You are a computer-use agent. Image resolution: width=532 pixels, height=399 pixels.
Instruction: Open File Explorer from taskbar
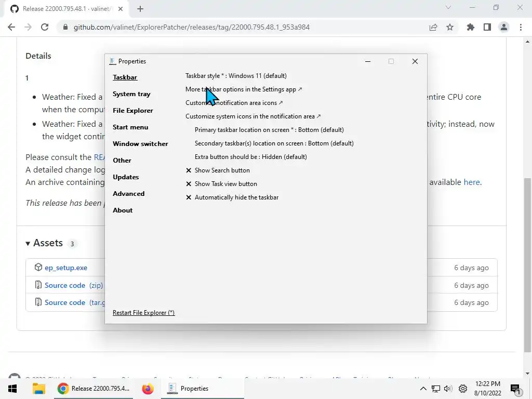[x=38, y=389]
